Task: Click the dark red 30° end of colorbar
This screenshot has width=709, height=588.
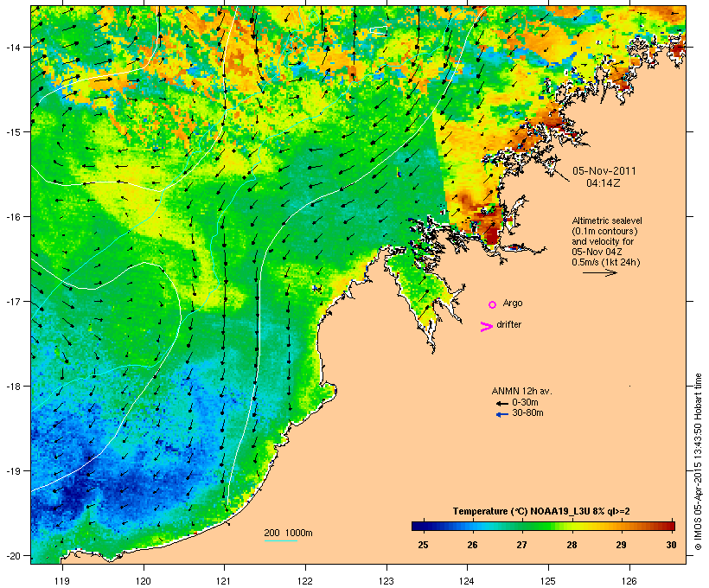Action: pyautogui.click(x=669, y=526)
